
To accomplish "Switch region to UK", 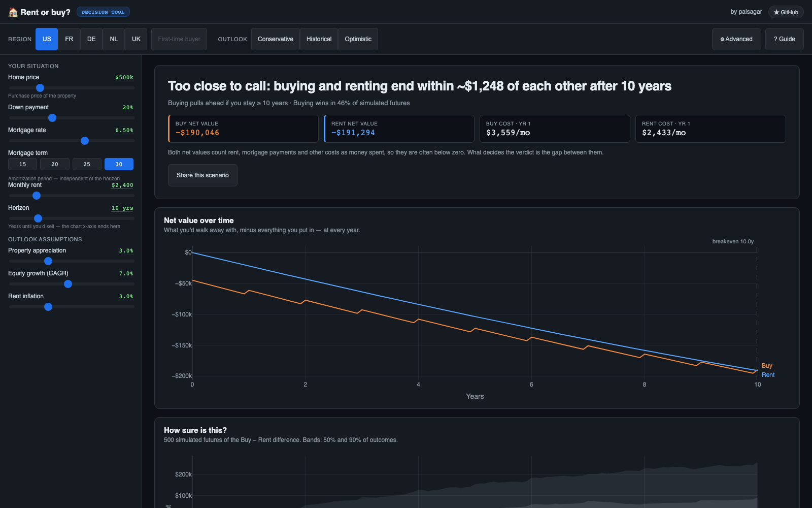I will pyautogui.click(x=136, y=39).
